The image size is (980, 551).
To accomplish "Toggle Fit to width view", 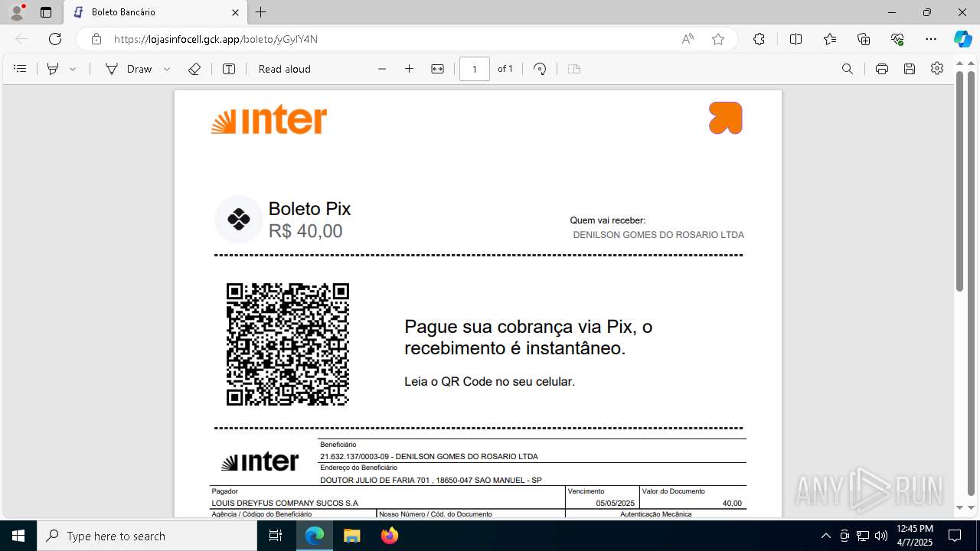I will [437, 69].
